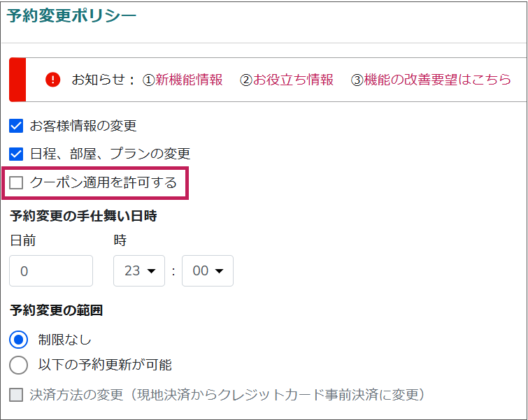The width and height of the screenshot is (528, 420).
Task: Toggle the 決済方法の変更 checkbox
Action: 16,395
